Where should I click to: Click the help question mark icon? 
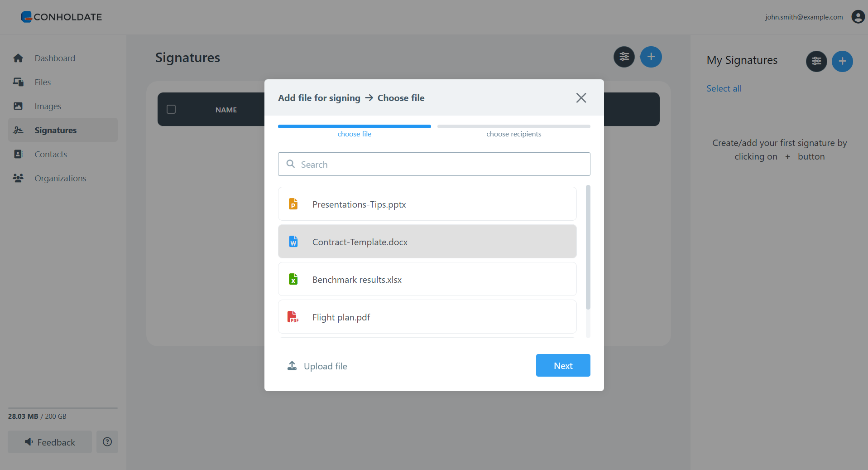pyautogui.click(x=107, y=442)
